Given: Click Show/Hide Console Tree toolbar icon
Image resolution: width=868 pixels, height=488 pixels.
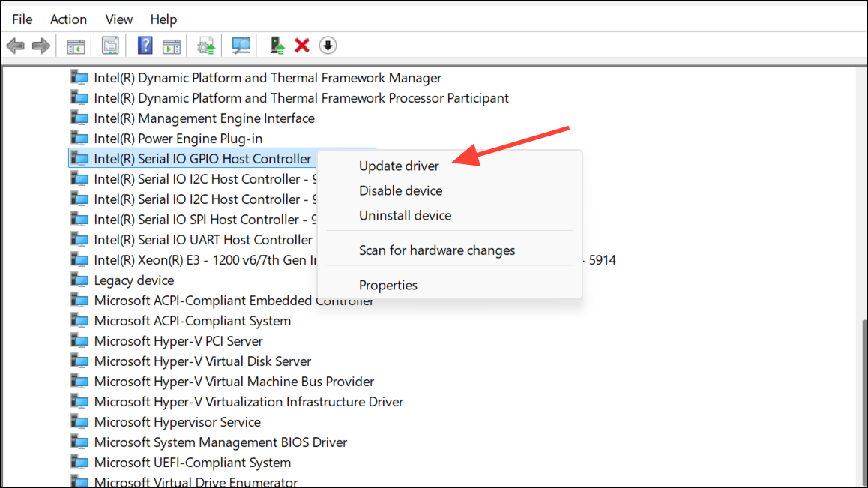Looking at the screenshot, I should coord(76,46).
